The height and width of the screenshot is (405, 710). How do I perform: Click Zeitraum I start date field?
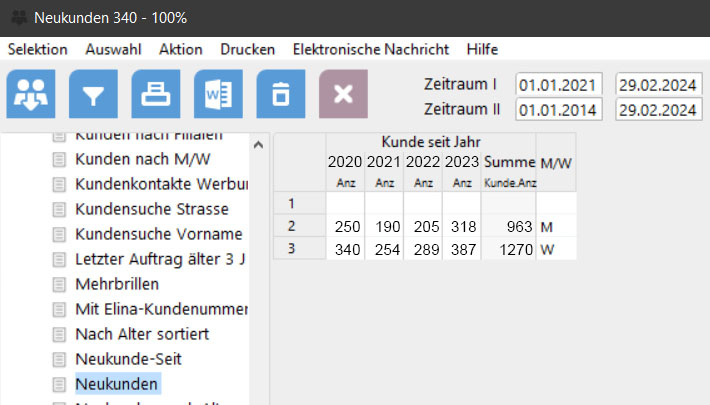pyautogui.click(x=559, y=84)
